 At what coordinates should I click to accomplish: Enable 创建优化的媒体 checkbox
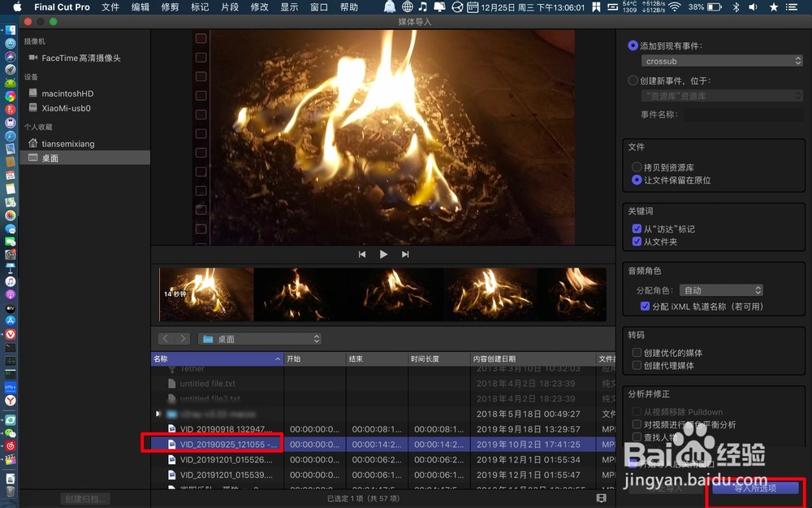click(x=637, y=353)
